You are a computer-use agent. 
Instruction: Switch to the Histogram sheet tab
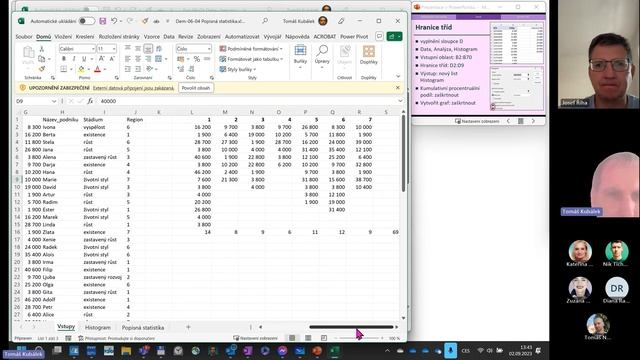(x=98, y=327)
